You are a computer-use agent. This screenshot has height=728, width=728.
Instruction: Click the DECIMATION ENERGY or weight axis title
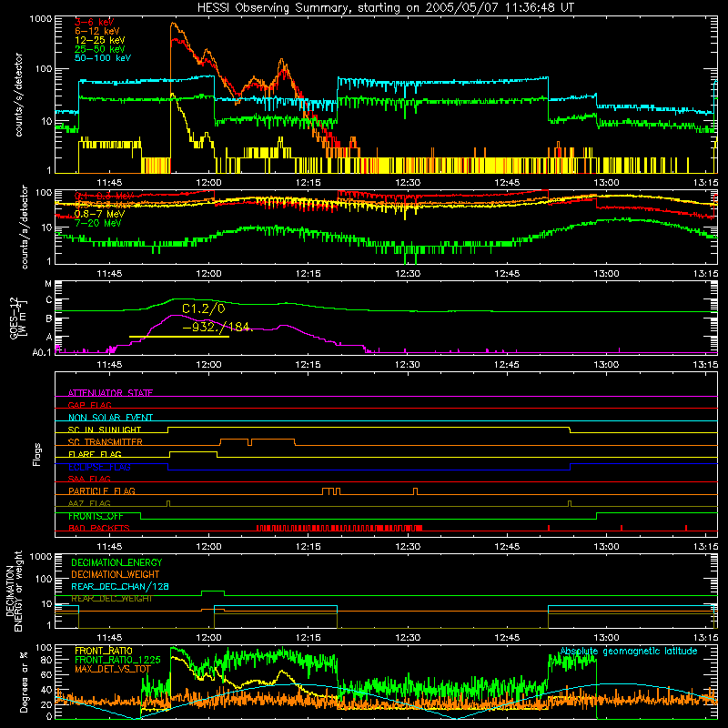tap(14, 591)
